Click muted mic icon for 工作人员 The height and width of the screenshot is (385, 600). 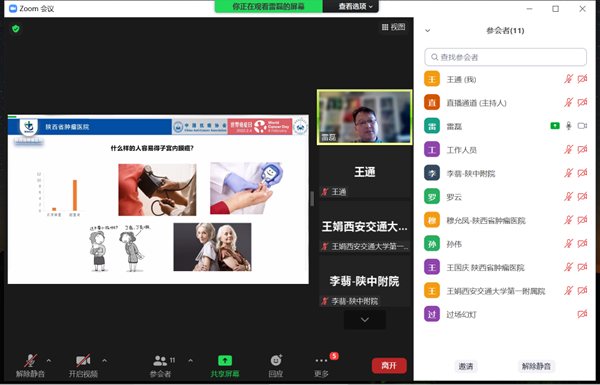(568, 150)
